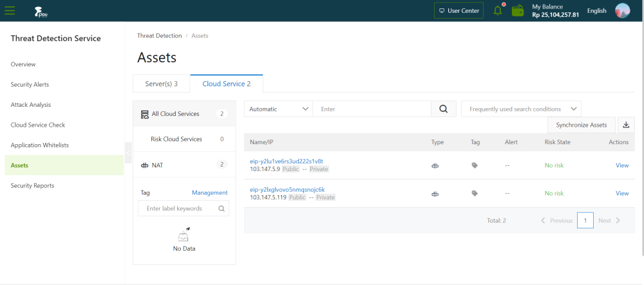
Task: Collapse the sidebar using the arrow handle
Action: point(128,153)
